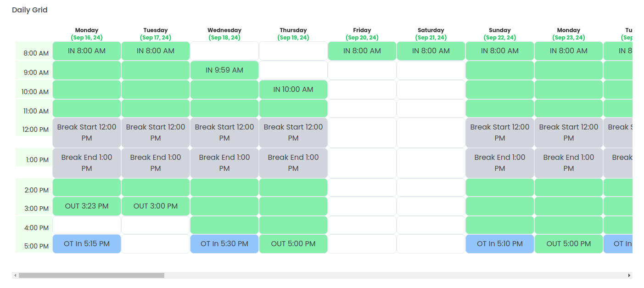
Task: Click the Daily Grid title
Action: tap(29, 10)
